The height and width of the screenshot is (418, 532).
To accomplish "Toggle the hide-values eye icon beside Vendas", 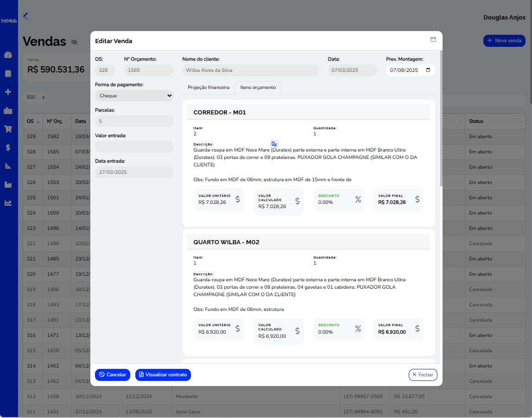I will [x=74, y=42].
